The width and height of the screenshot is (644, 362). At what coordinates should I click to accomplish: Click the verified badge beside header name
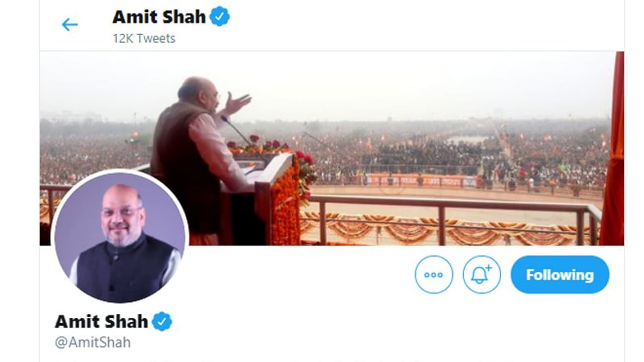[219, 17]
